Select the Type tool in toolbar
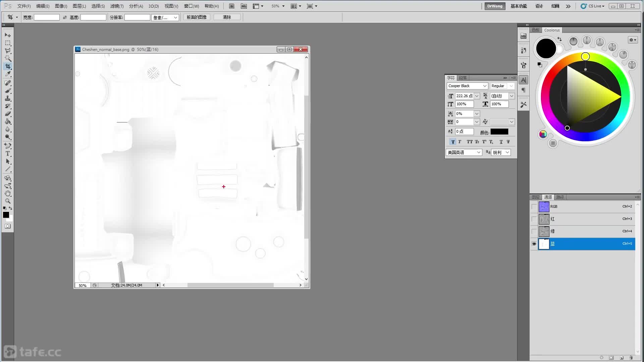644x362 pixels. (8, 154)
